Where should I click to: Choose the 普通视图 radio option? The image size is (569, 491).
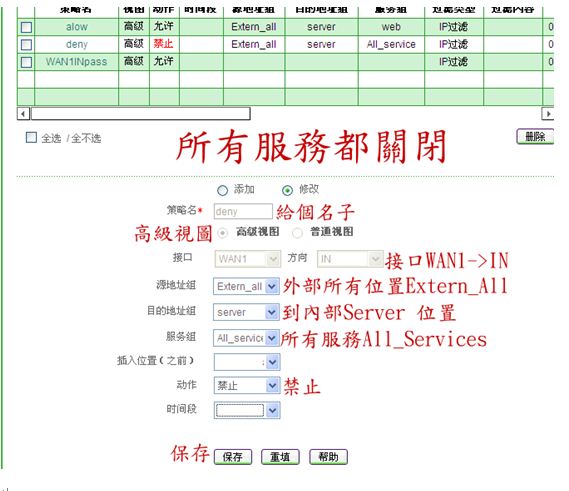(x=297, y=233)
